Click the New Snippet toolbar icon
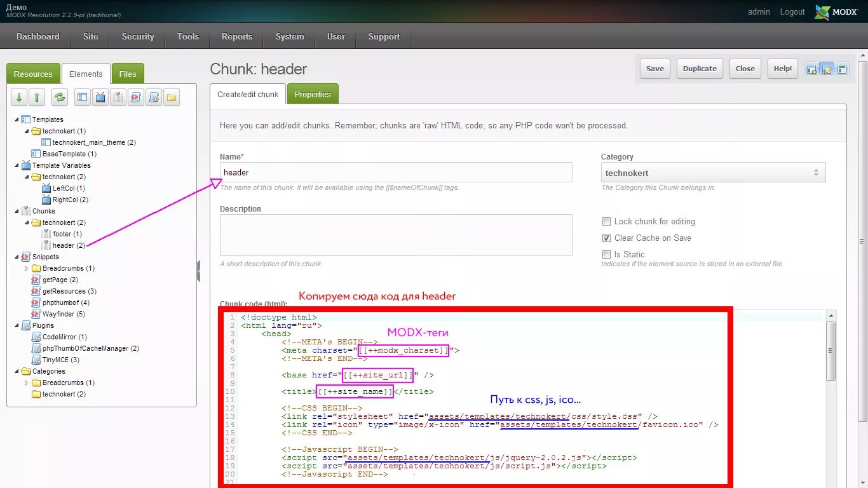The image size is (868, 488). pos(136,97)
